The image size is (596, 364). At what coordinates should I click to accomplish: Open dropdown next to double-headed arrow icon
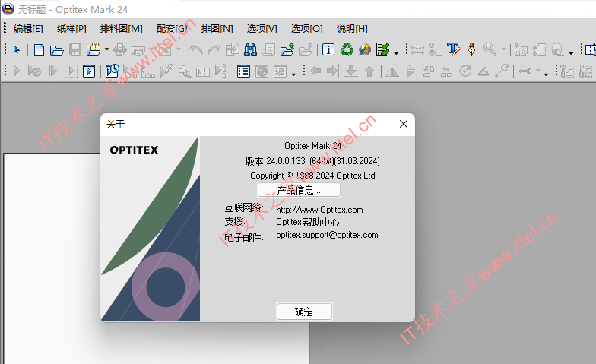click(x=538, y=70)
